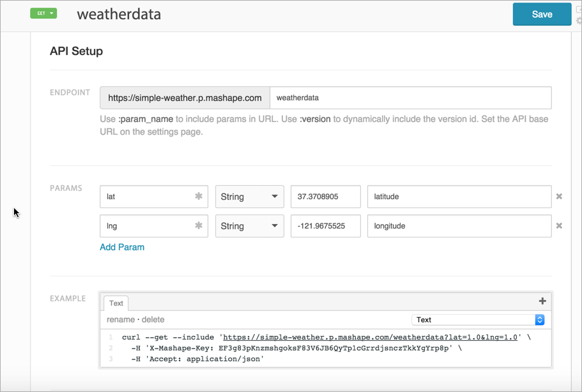This screenshot has height=392, width=582.
Task: Save the weatherdata API setup
Action: (542, 13)
